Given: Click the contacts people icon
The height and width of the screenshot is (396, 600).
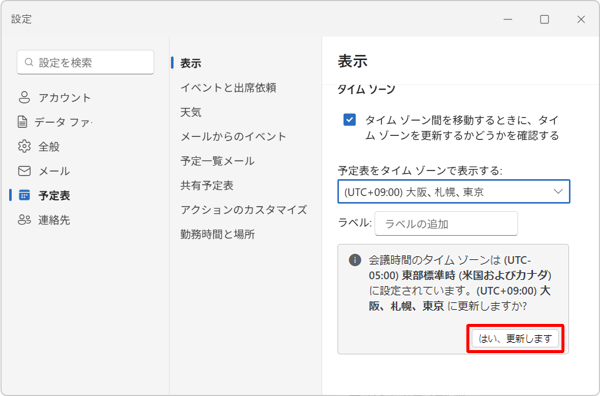Looking at the screenshot, I should (x=24, y=220).
